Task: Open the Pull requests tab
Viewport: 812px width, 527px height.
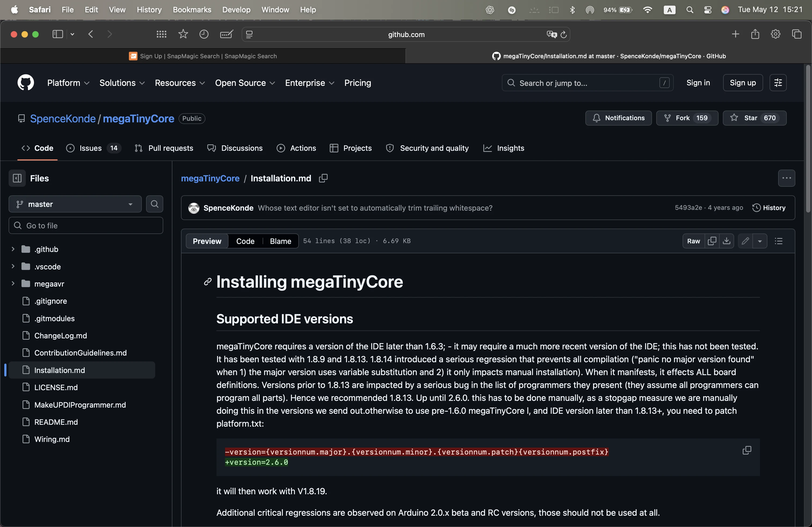Action: [x=164, y=148]
